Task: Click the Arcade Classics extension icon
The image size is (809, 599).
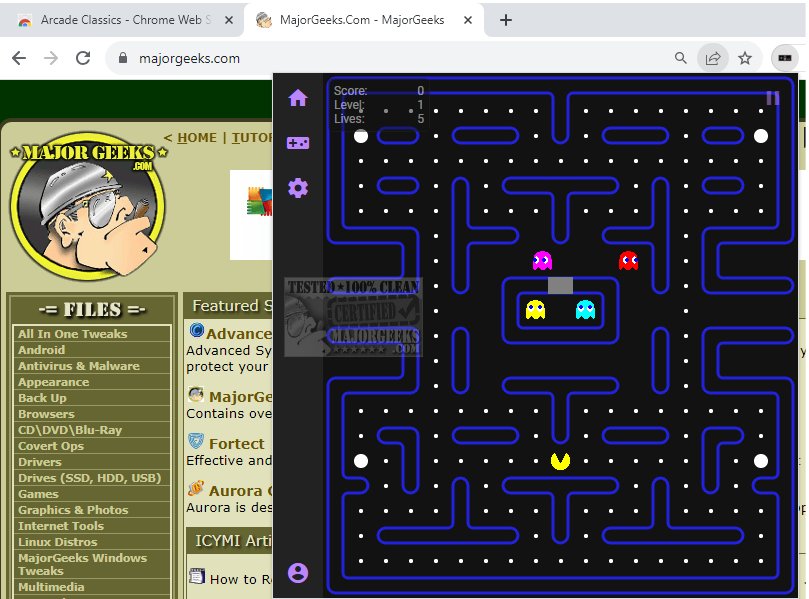Action: [x=785, y=58]
